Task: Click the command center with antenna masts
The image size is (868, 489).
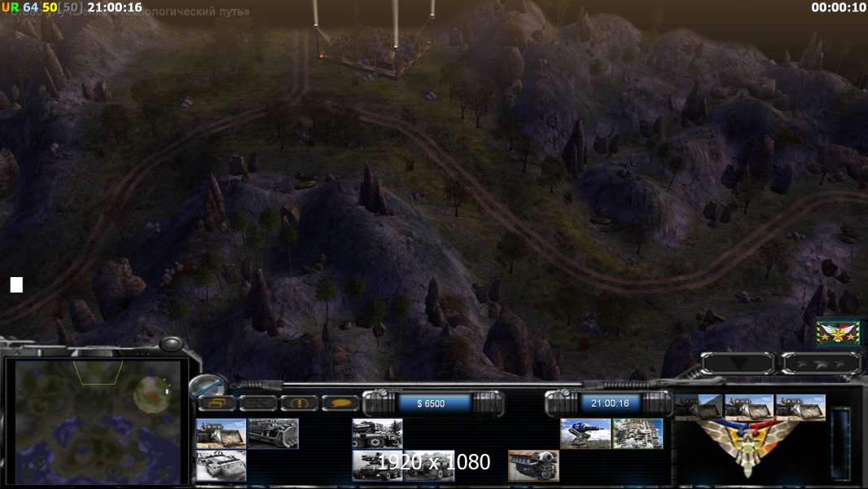Action: pos(375,49)
